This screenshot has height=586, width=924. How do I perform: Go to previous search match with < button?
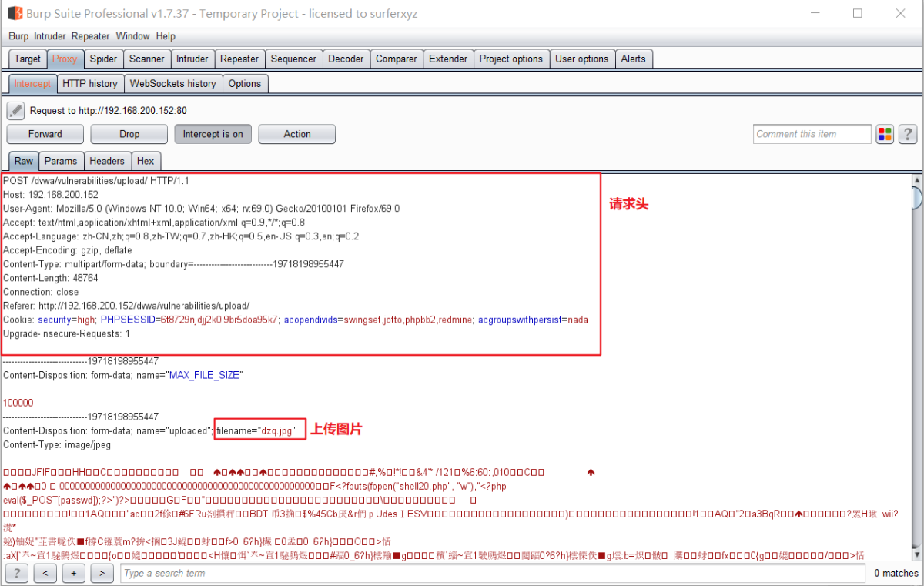pos(45,573)
